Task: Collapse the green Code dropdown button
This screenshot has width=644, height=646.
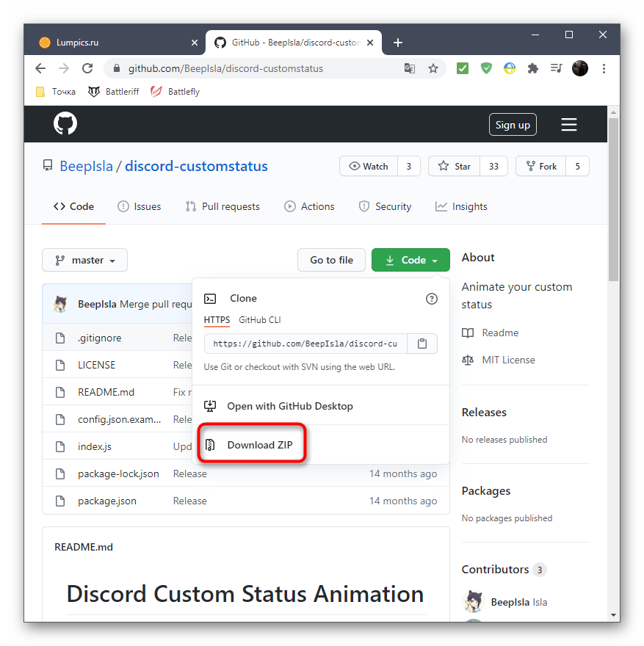Action: [x=410, y=260]
